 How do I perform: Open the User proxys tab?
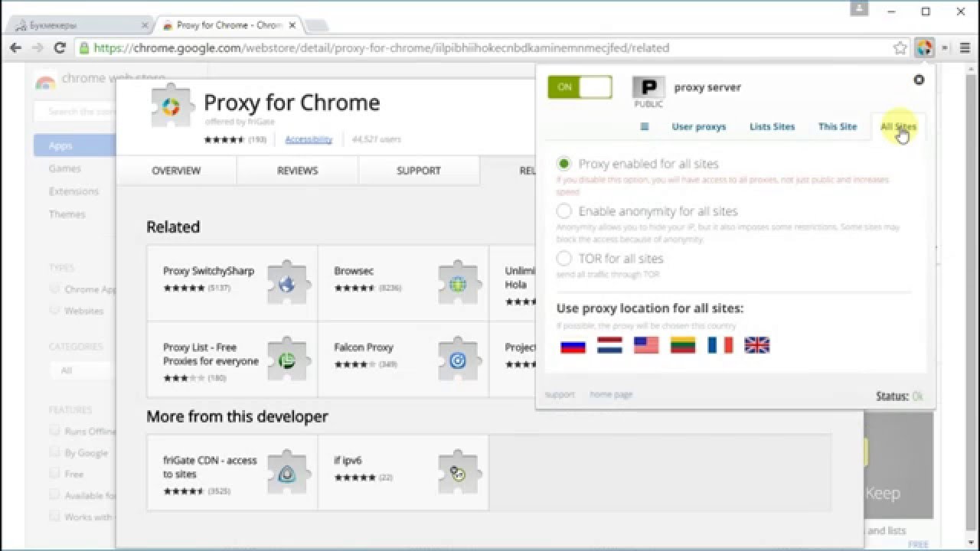pos(699,126)
